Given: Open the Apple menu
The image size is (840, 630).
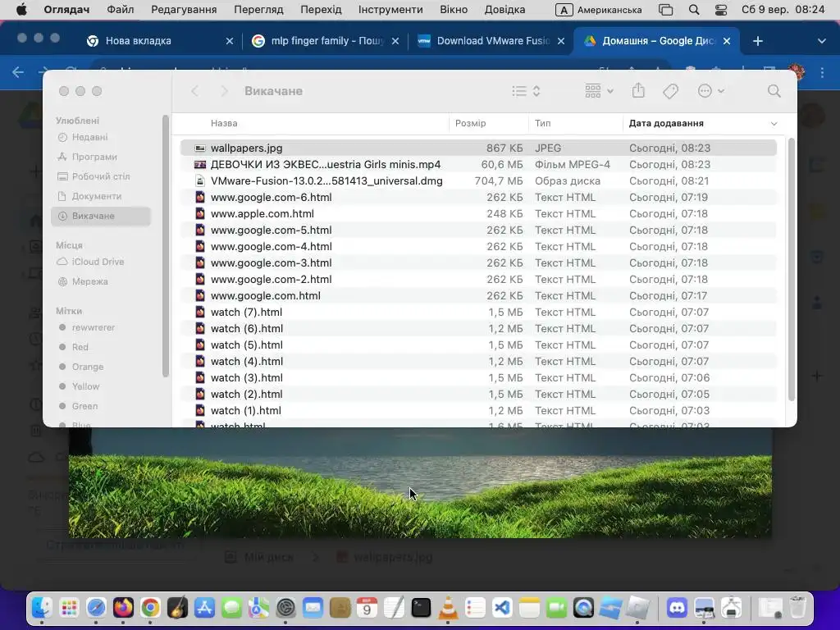Looking at the screenshot, I should (21, 10).
